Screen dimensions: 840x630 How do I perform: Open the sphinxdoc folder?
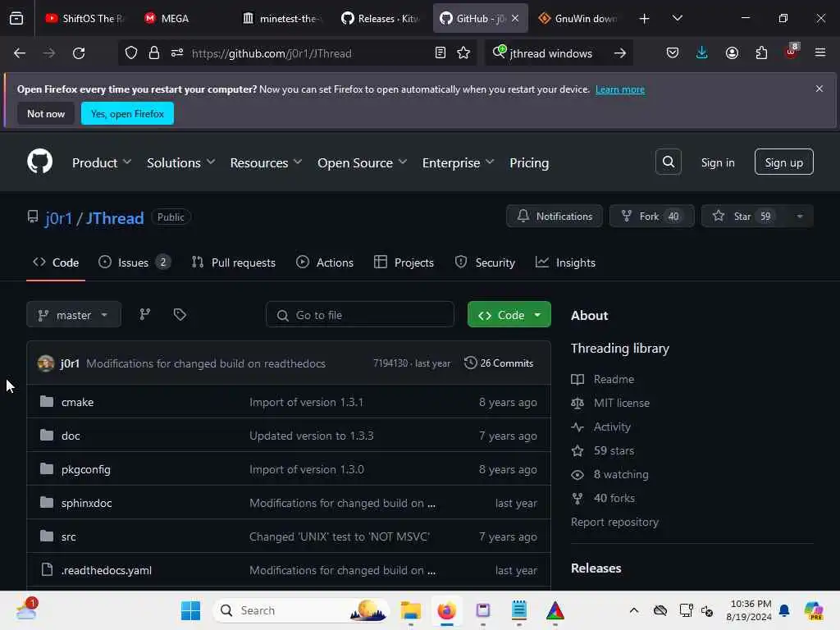86,503
